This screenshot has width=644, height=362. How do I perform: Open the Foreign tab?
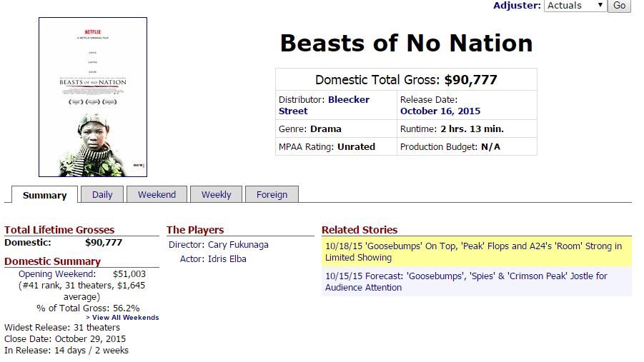pyautogui.click(x=272, y=194)
